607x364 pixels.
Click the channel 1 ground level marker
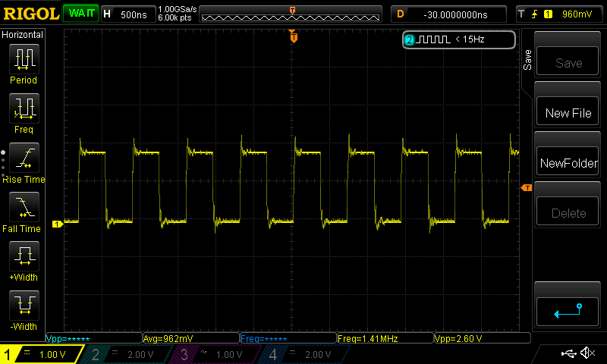click(58, 224)
